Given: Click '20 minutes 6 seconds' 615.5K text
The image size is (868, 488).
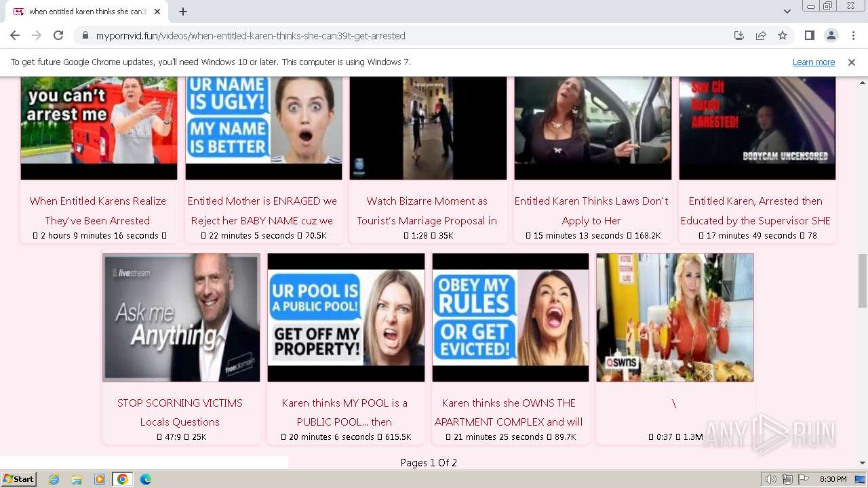Looking at the screenshot, I should 346,437.
